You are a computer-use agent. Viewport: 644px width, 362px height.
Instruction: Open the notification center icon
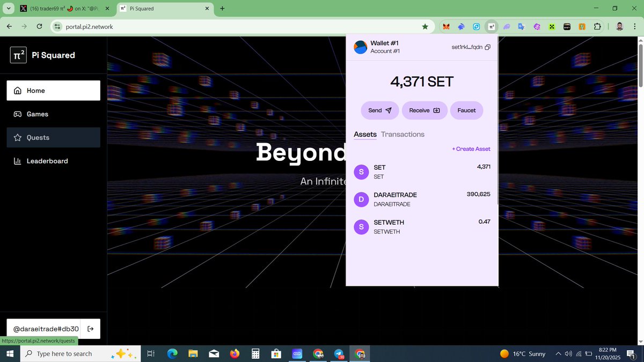click(x=631, y=354)
